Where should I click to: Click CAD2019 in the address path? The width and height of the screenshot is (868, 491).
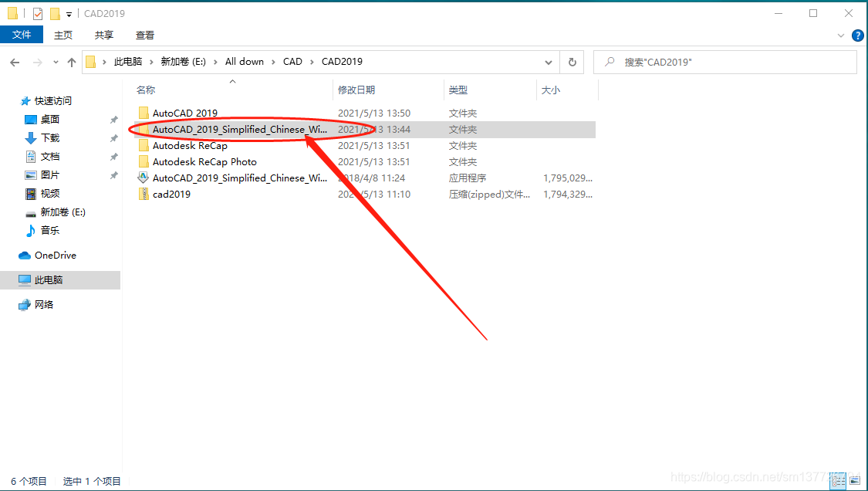click(342, 62)
